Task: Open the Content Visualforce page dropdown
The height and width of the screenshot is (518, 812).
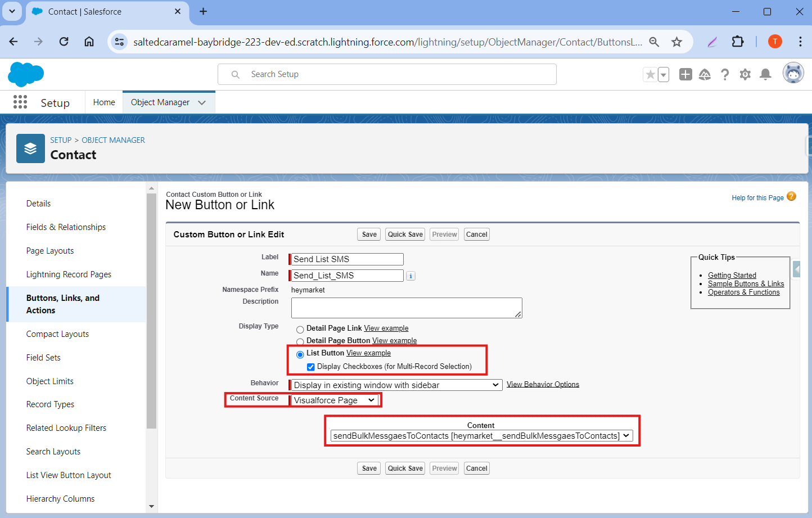Action: [x=482, y=436]
